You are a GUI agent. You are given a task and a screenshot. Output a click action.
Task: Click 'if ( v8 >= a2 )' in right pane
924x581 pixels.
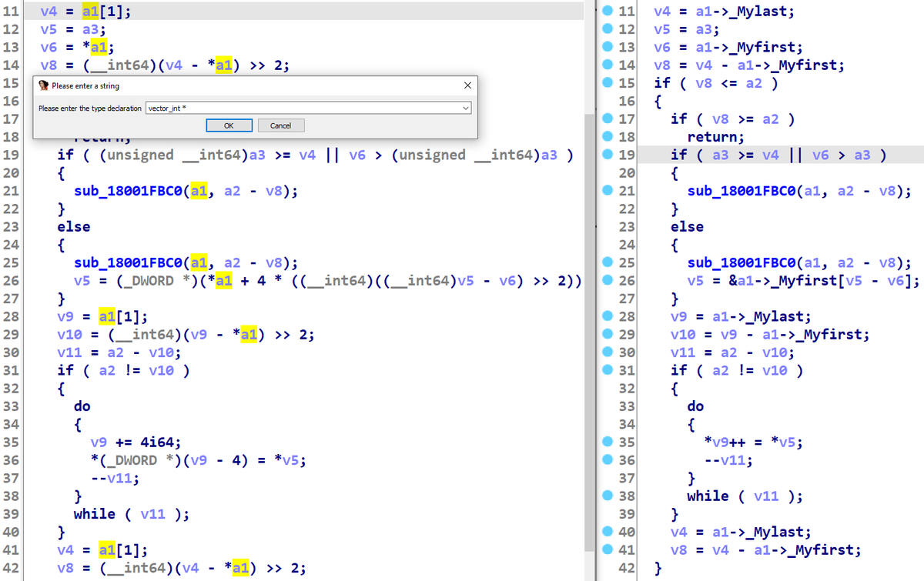tap(732, 119)
